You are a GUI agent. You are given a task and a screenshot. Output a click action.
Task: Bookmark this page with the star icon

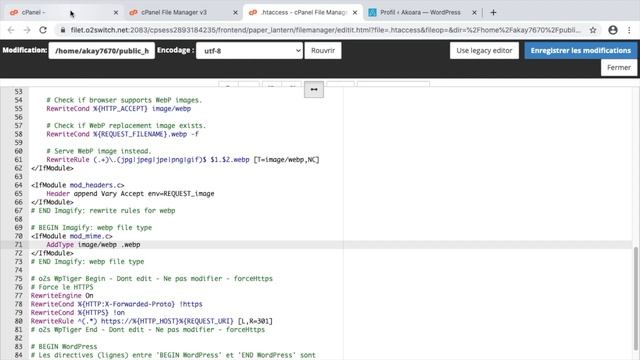(x=593, y=30)
